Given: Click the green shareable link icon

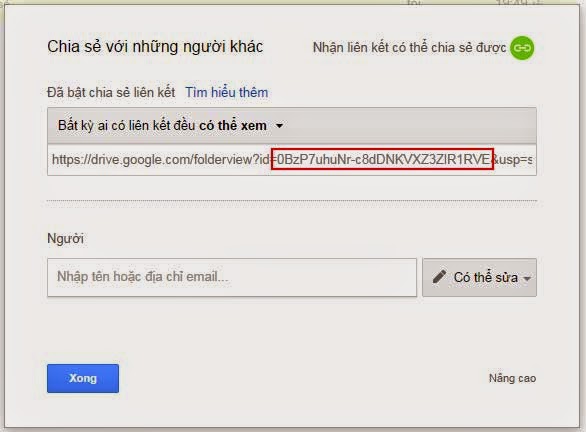Looking at the screenshot, I should point(522,48).
